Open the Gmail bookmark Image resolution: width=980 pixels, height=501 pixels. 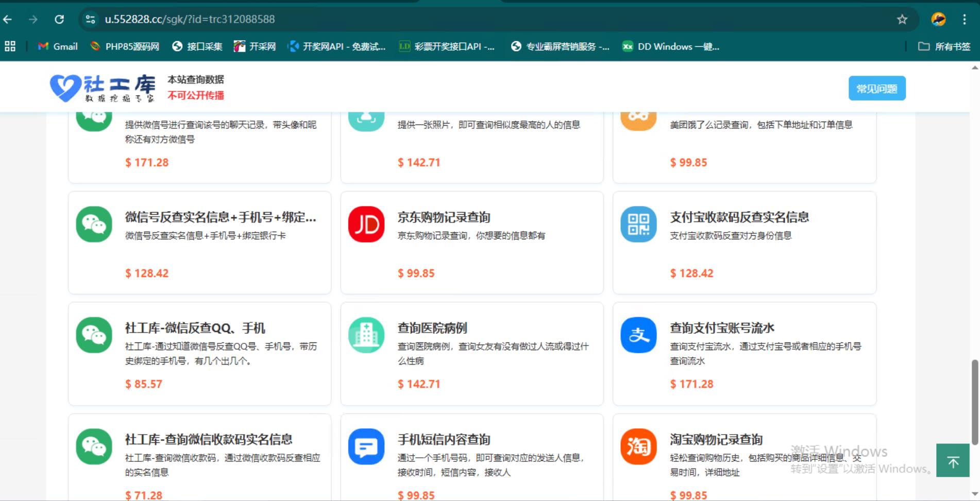[x=58, y=46]
